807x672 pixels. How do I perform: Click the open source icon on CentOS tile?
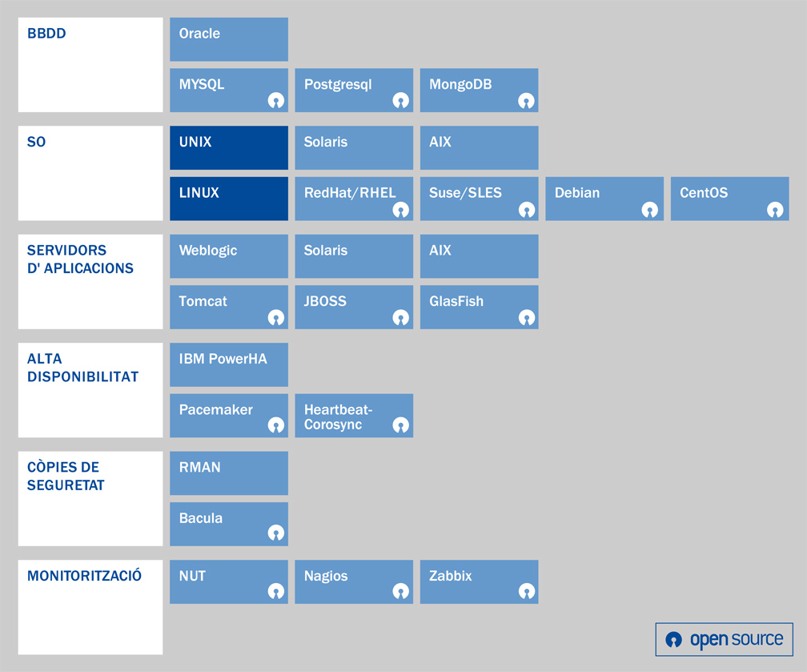pos(777,210)
